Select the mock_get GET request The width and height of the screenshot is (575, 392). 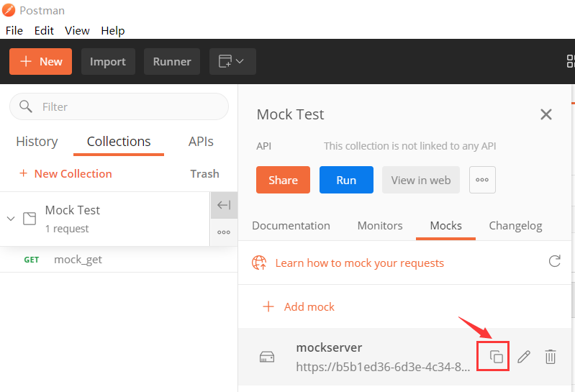[x=78, y=260]
